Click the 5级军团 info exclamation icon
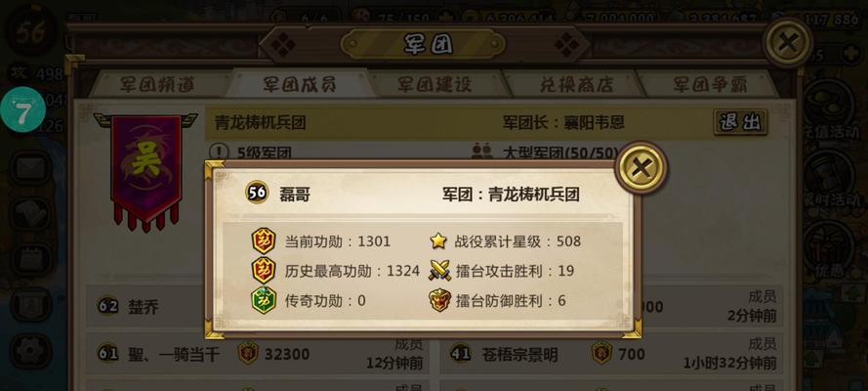868x391 pixels. [220, 152]
